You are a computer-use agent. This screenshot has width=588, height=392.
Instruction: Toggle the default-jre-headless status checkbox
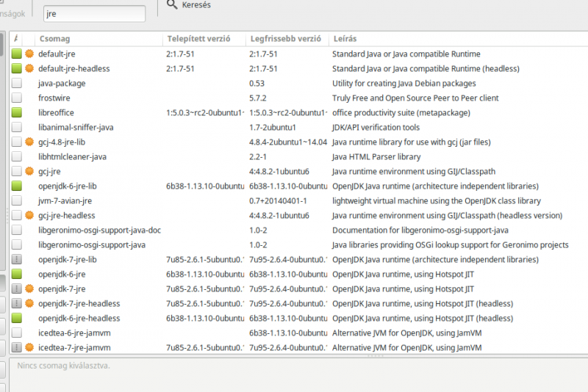tap(16, 68)
